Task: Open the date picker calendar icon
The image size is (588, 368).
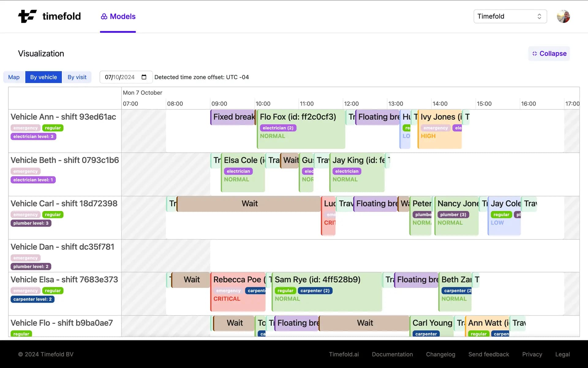Action: coord(144,77)
